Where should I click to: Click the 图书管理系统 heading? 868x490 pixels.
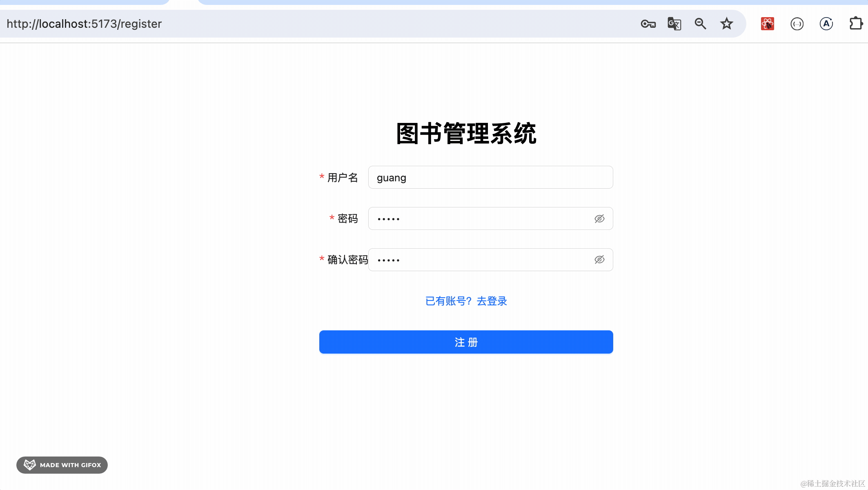click(466, 134)
